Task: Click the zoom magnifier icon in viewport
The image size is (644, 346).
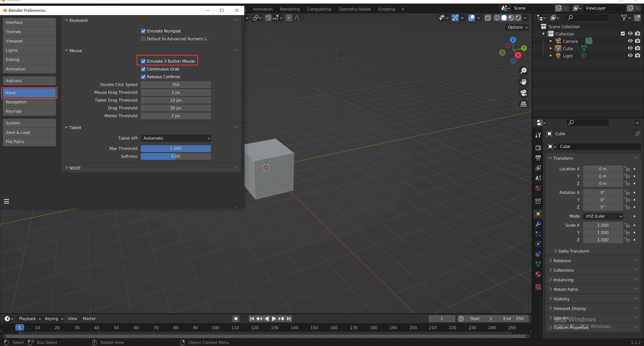Action: (524, 71)
